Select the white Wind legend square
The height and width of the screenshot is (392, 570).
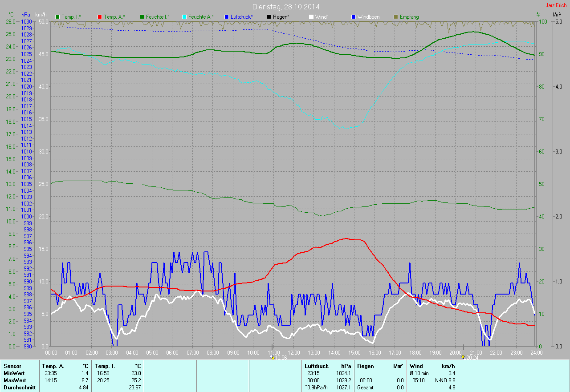pos(311,17)
